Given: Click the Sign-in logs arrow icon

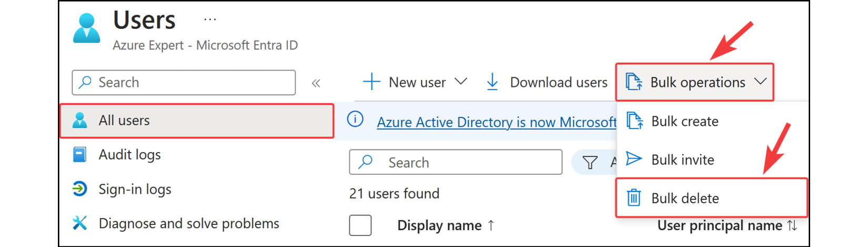Looking at the screenshot, I should (79, 189).
